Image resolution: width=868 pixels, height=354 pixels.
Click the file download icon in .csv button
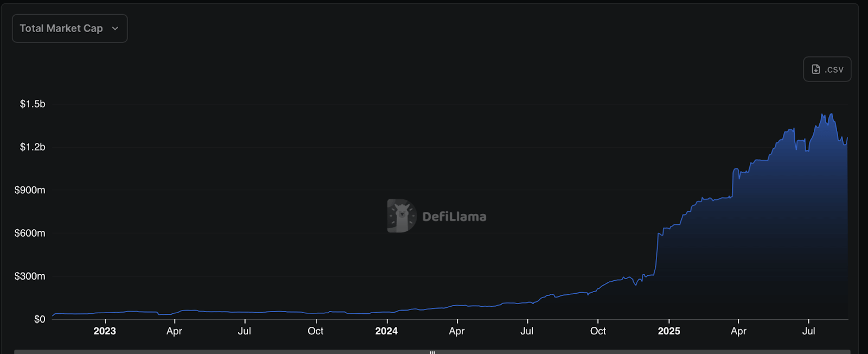[x=815, y=69]
